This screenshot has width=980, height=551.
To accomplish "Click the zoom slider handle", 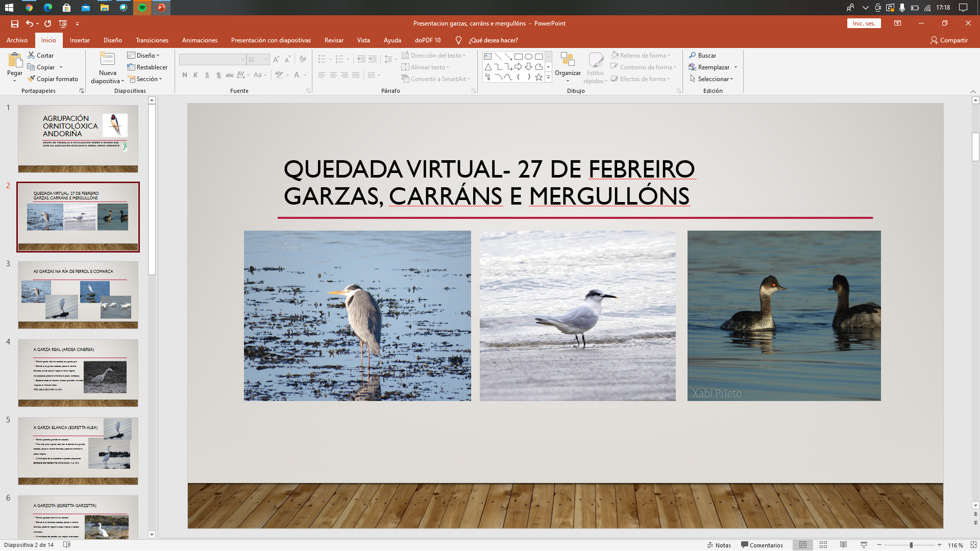I will point(911,545).
